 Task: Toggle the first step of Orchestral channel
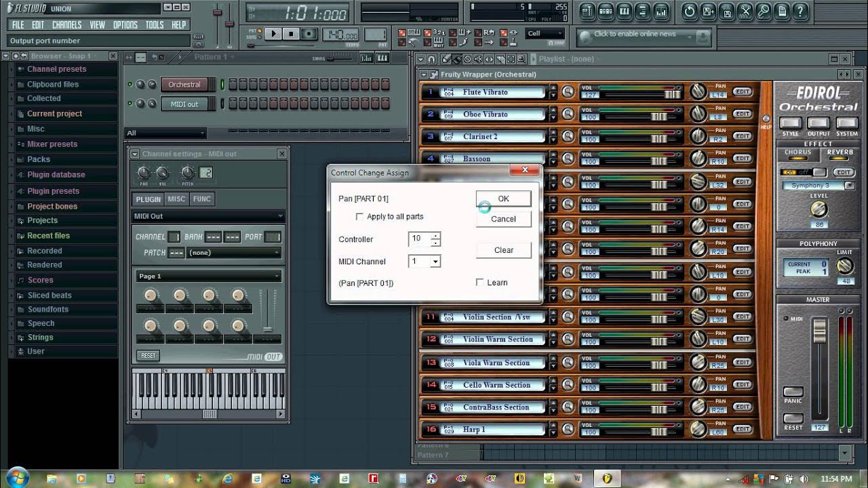(x=233, y=85)
